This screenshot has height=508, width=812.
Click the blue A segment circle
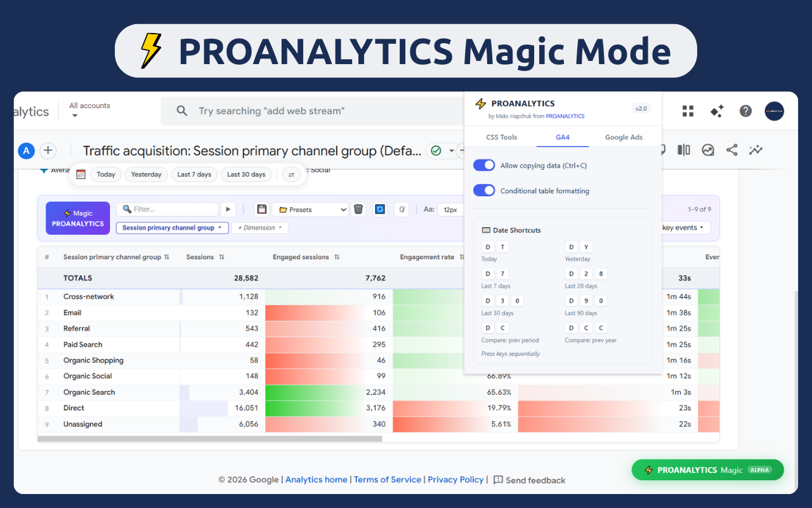[26, 150]
